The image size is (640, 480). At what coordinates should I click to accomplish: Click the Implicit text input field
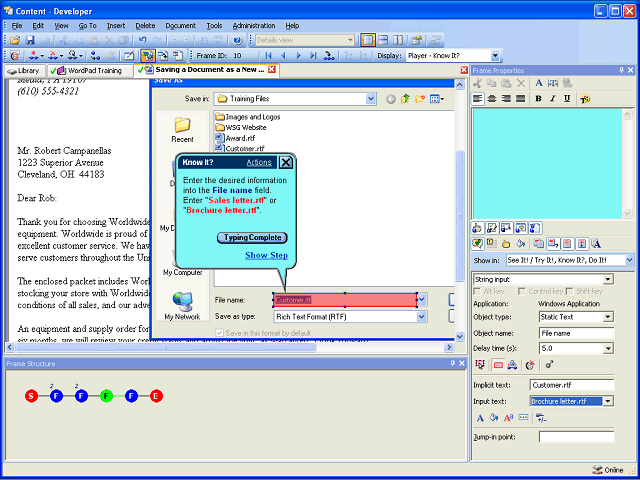572,385
